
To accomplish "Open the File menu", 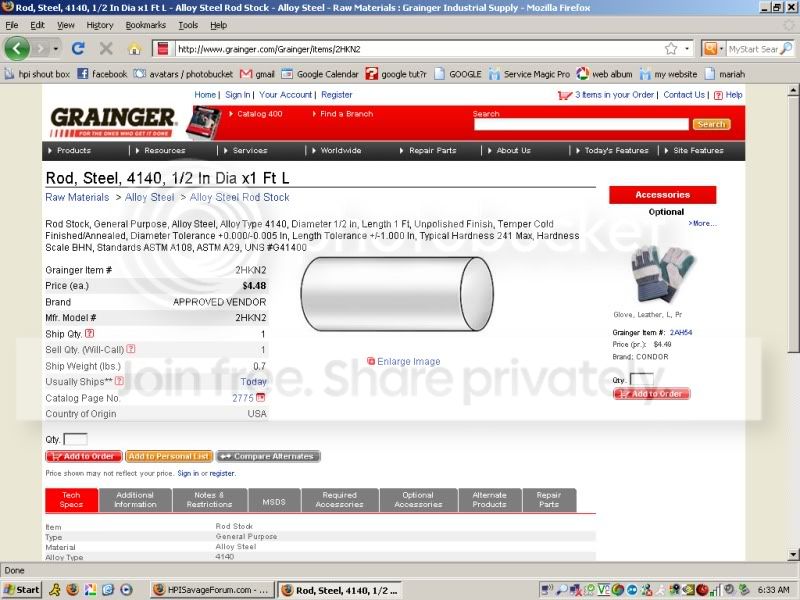I will [x=12, y=25].
